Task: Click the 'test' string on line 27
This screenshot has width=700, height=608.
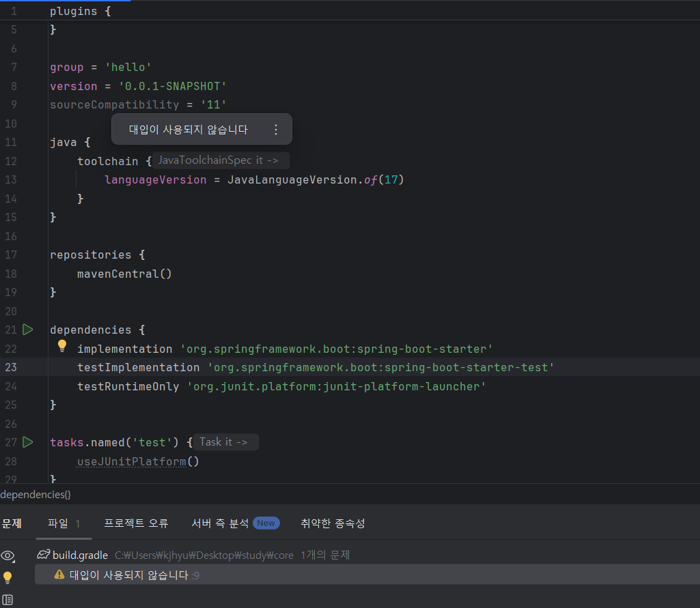Action: pos(152,442)
